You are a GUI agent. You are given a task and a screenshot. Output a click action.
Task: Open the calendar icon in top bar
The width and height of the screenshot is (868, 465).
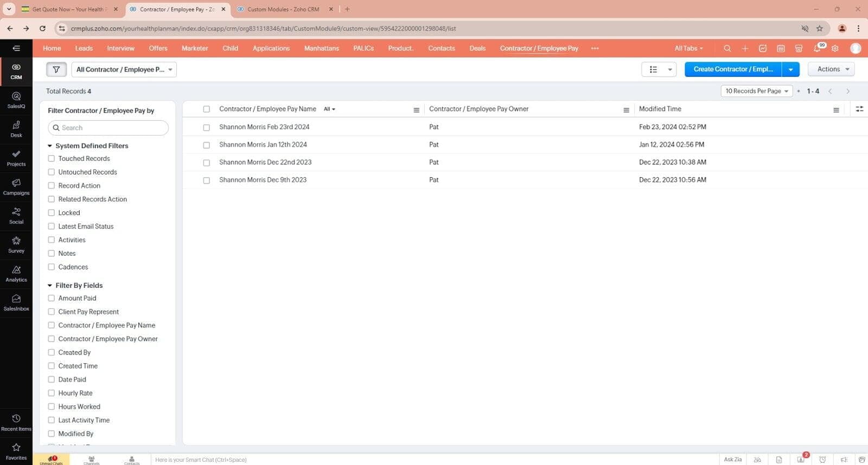click(781, 48)
